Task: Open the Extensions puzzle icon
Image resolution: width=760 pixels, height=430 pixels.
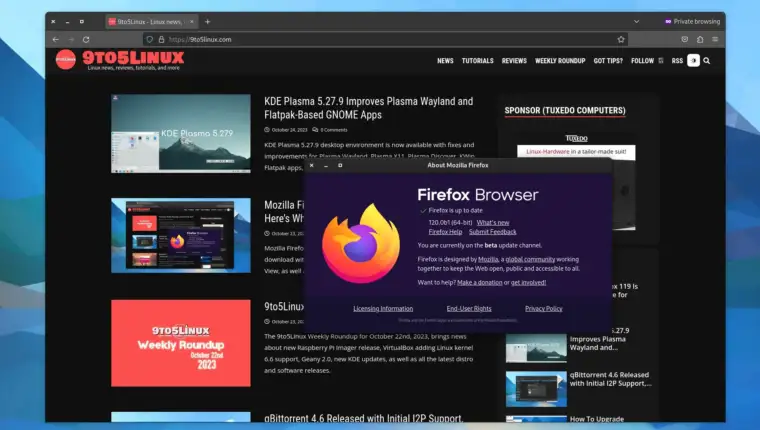Action: click(700, 39)
